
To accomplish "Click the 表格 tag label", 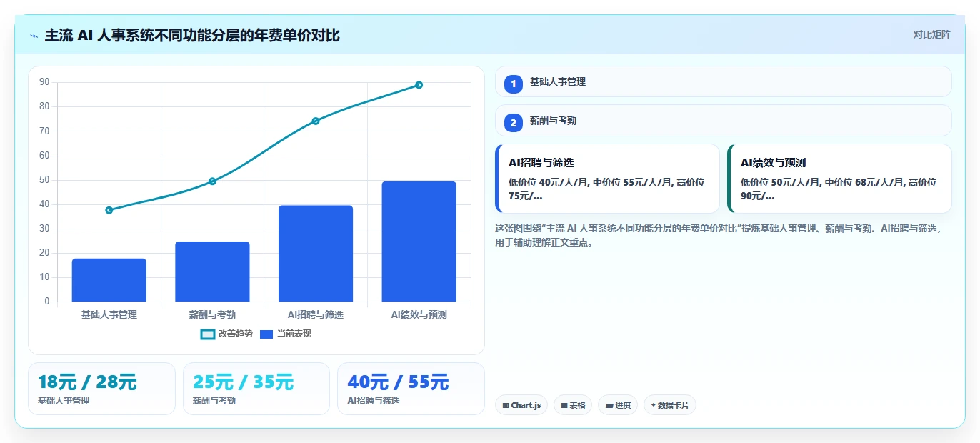I will [577, 405].
